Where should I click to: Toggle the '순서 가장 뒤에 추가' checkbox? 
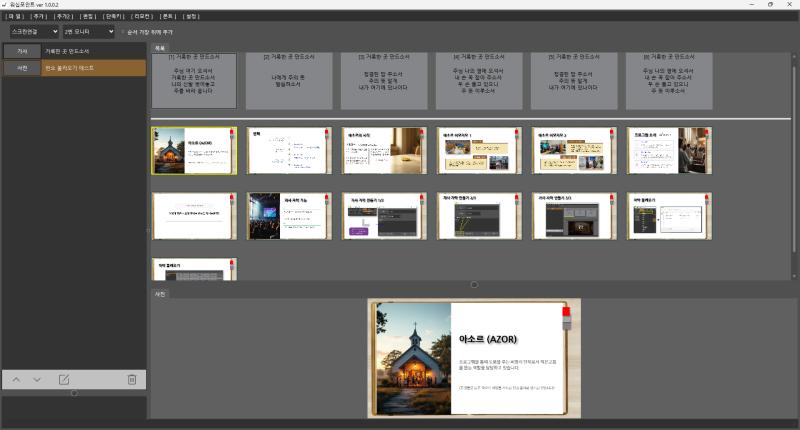coord(122,32)
